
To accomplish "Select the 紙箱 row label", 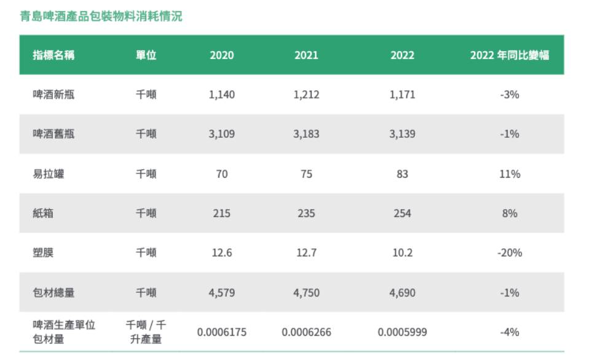I will pyautogui.click(x=43, y=213).
